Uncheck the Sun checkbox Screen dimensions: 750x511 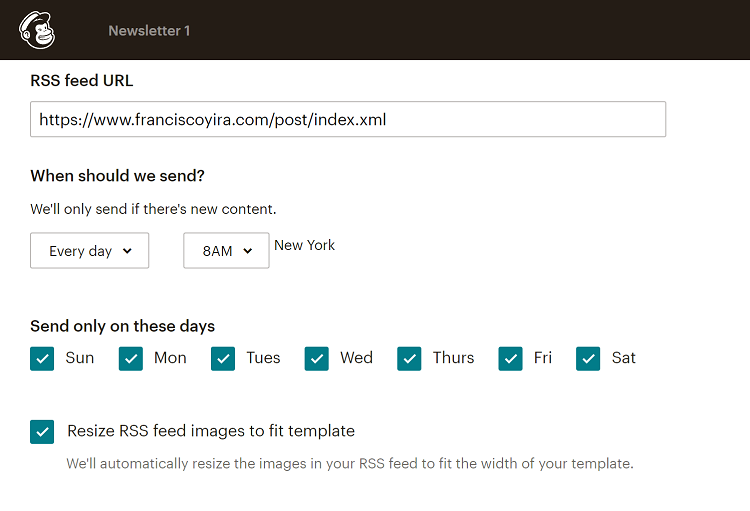(x=42, y=358)
